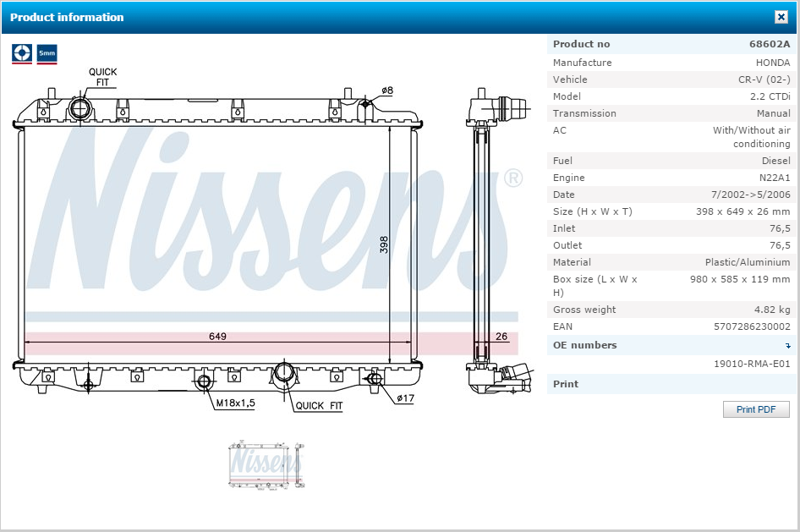Screen dimensions: 800x532
Task: Select OE number 19010-RMA-E01
Action: coord(752,364)
